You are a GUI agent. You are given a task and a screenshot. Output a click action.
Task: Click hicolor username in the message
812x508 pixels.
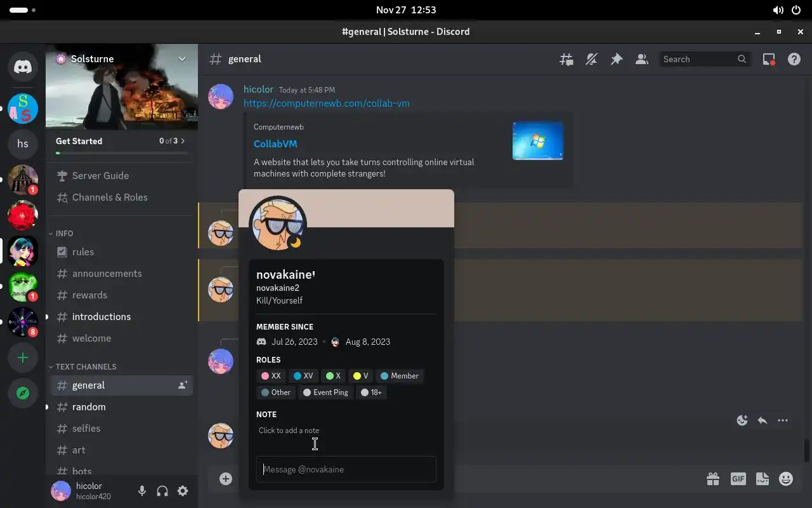tap(258, 90)
